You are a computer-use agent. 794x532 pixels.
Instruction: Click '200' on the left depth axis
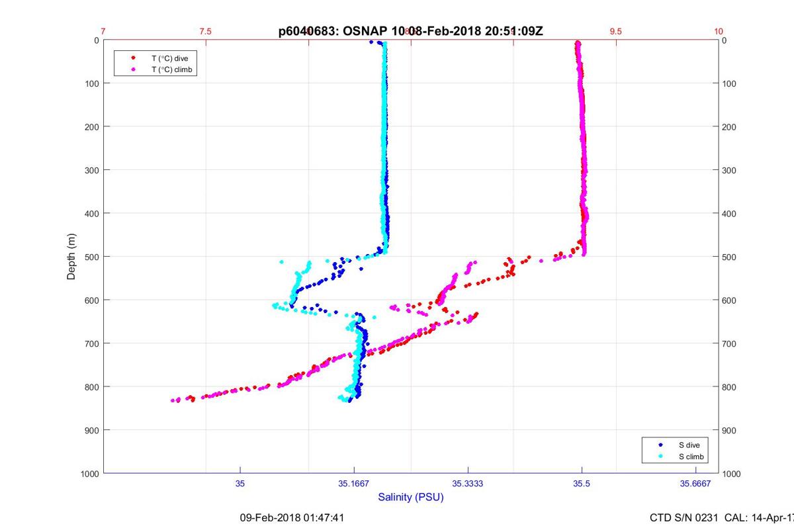[92, 126]
